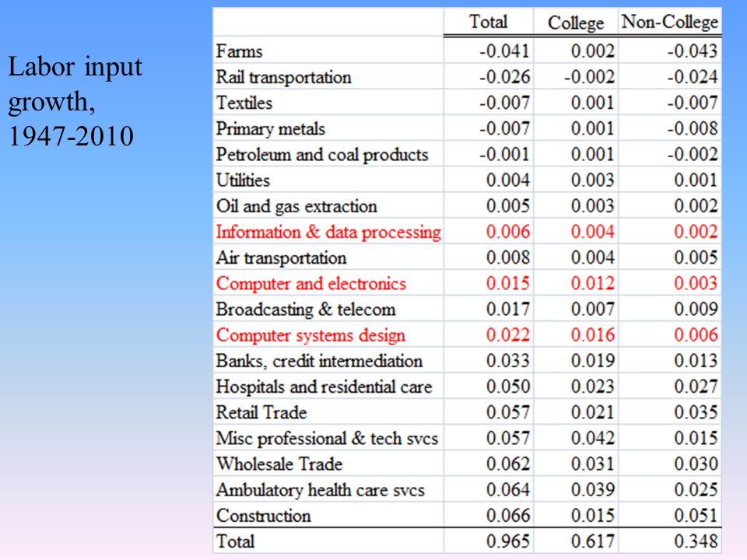
Task: Select Rail transportation total -0.026
Action: (x=504, y=77)
